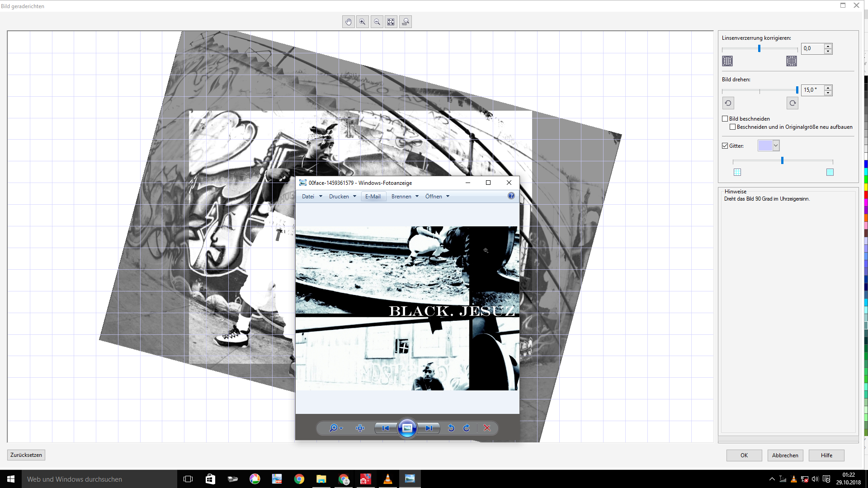Viewport: 868px width, 488px height.
Task: Click the grid size slider handle
Action: (782, 160)
